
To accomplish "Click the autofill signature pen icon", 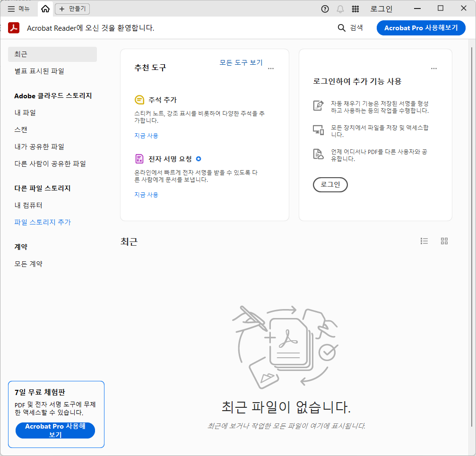I will point(319,105).
